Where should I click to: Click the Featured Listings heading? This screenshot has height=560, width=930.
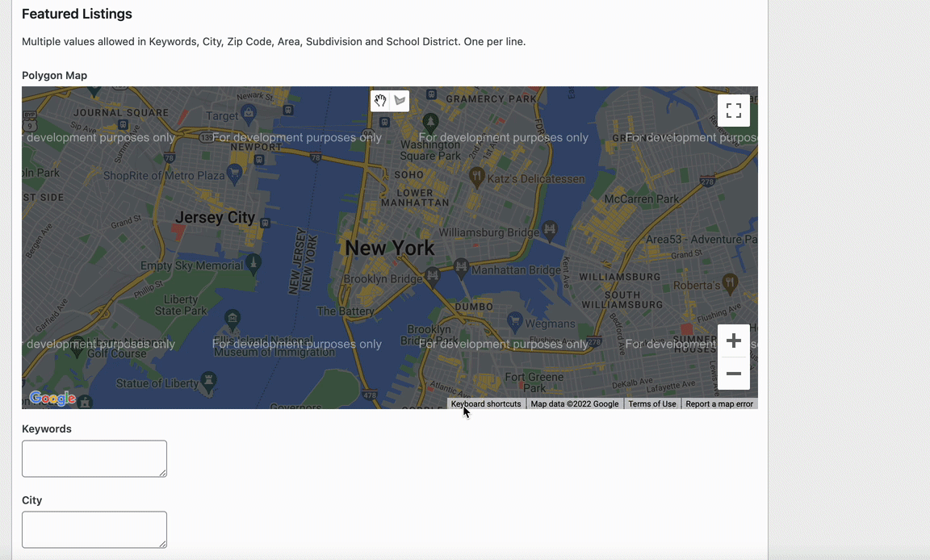click(x=77, y=14)
